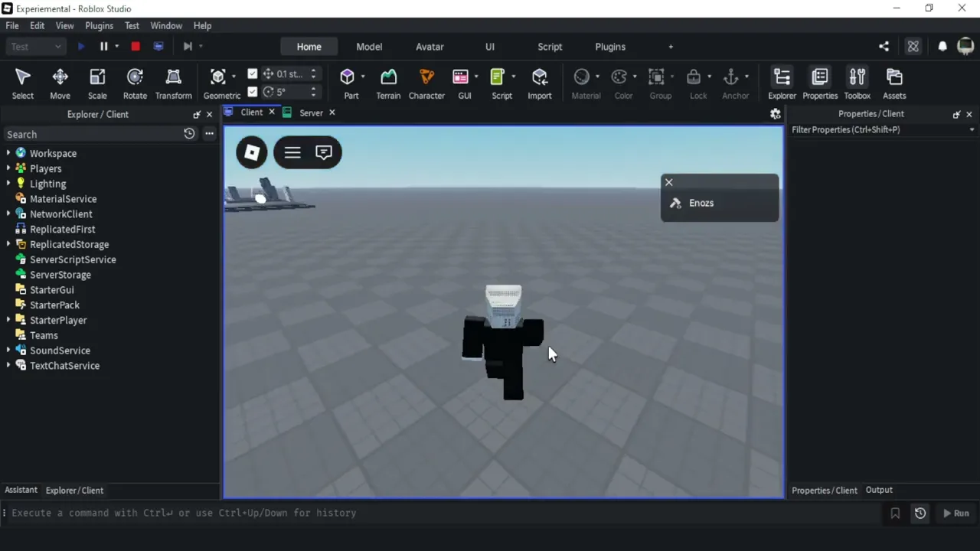Expand the SoundService node
This screenshot has width=980, height=551.
pyautogui.click(x=8, y=350)
